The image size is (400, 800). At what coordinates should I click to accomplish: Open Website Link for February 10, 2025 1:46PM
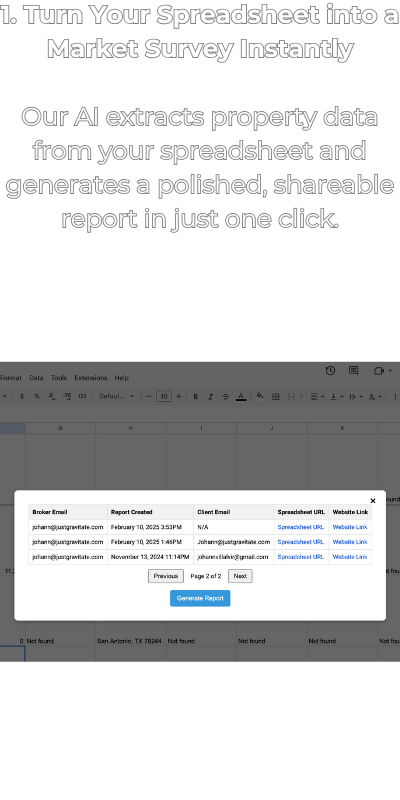coord(350,542)
